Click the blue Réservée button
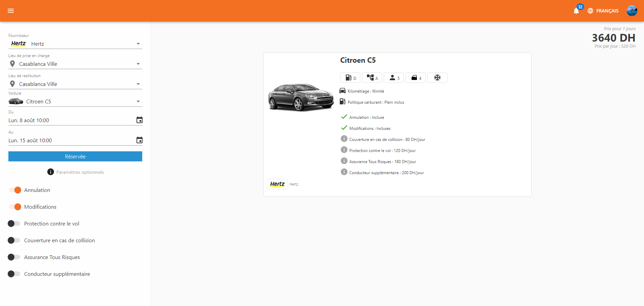 tap(75, 156)
